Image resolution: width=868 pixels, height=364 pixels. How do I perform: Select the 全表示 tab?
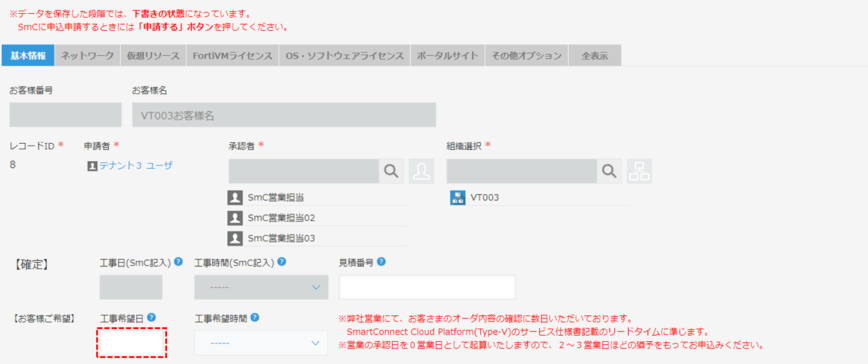(x=595, y=55)
